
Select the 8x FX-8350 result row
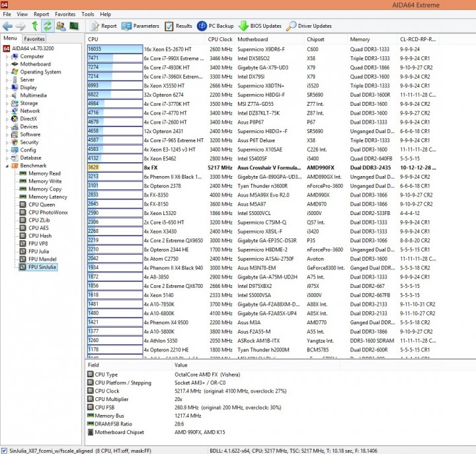click(x=262, y=195)
